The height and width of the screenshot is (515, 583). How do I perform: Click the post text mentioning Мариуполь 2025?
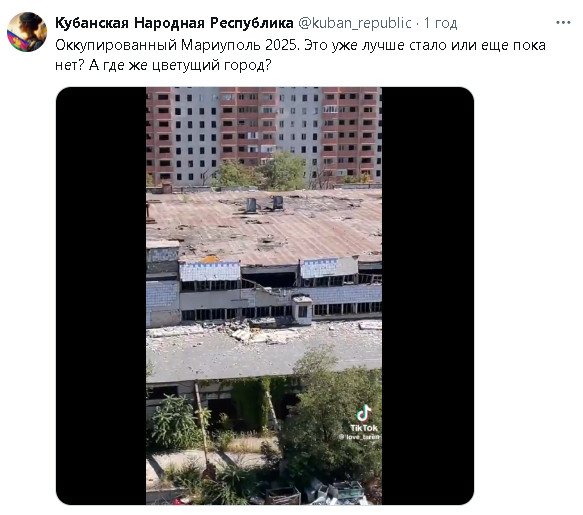click(300, 55)
